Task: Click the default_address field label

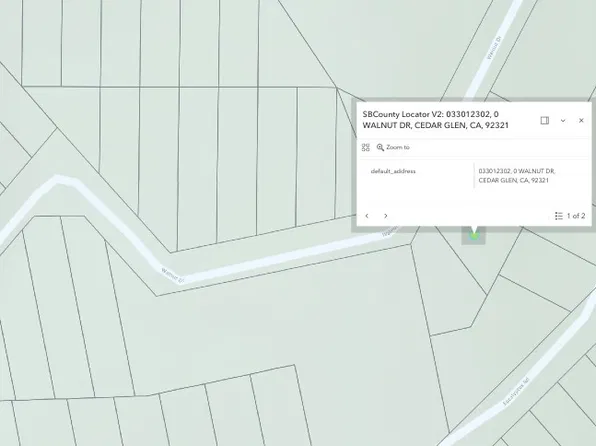Action: tap(393, 171)
